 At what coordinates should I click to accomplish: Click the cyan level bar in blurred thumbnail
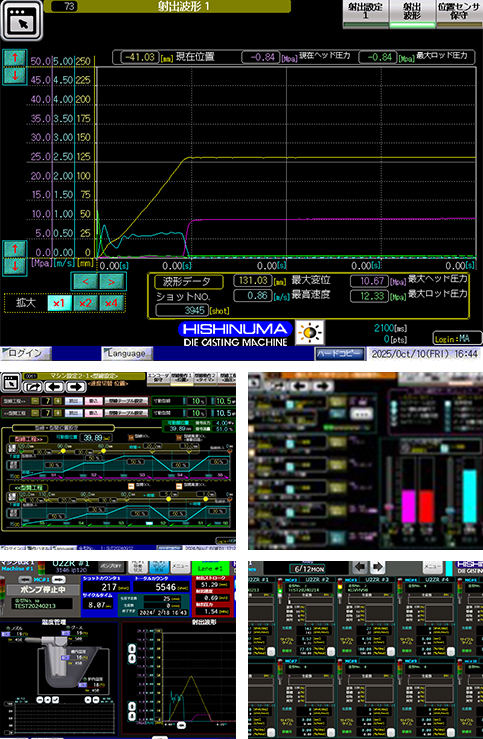469,496
